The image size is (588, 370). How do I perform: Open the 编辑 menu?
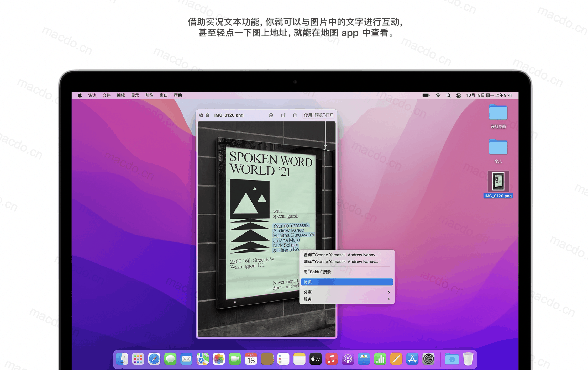click(x=121, y=95)
